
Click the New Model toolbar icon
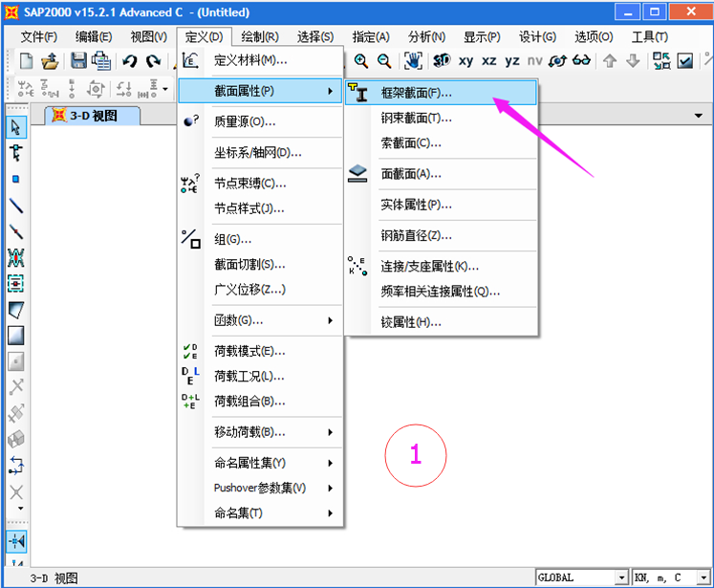pyautogui.click(x=27, y=60)
